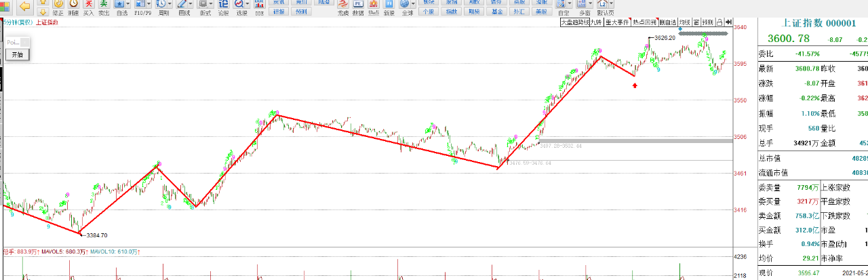The image size is (868, 280).
Task: Switch to the 九转 tab
Action: coord(597,22)
